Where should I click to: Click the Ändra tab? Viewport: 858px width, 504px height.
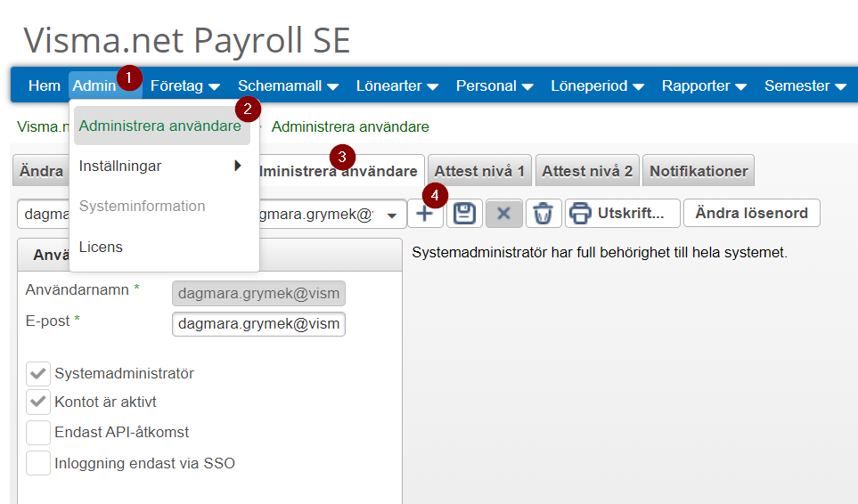(41, 171)
